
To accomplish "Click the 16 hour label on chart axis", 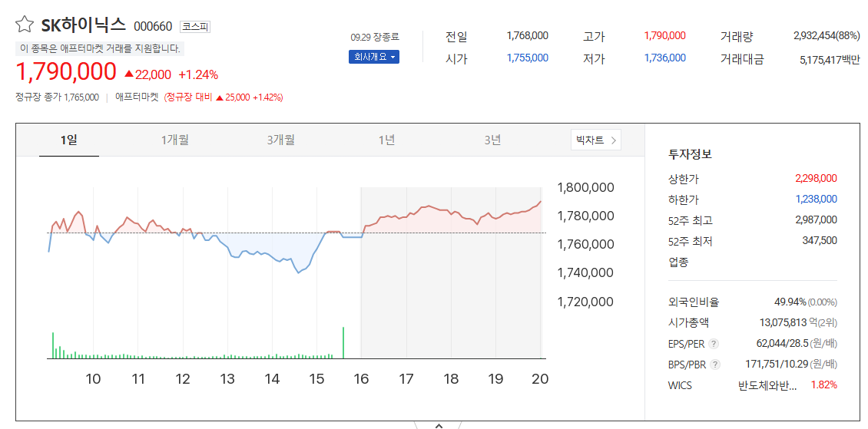I will point(361,378).
